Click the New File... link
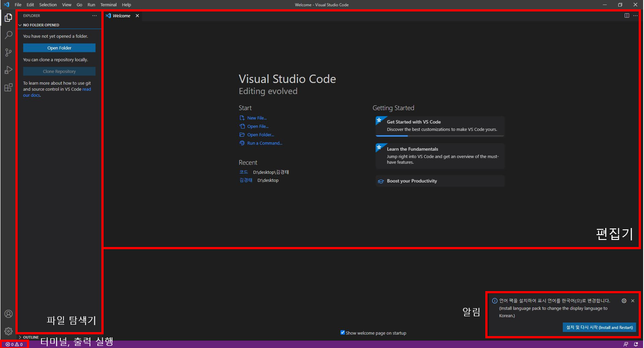 coord(257,118)
